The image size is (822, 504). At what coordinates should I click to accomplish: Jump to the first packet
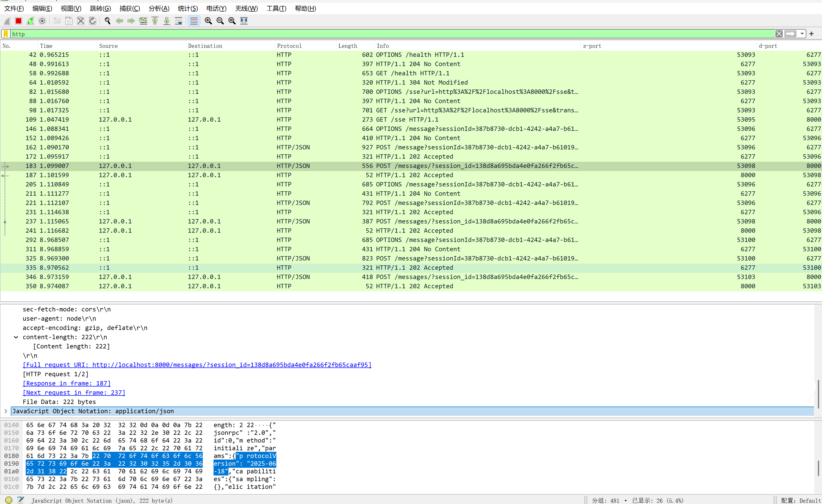tap(155, 21)
